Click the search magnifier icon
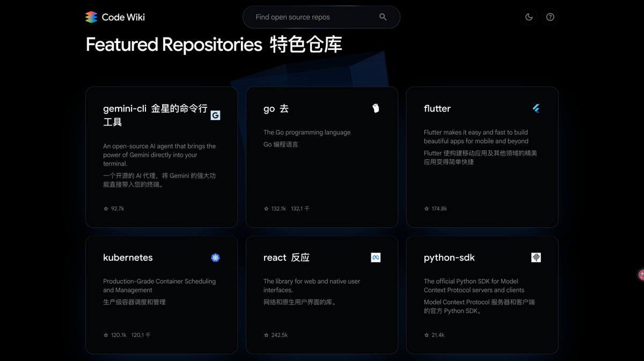This screenshot has width=644, height=361. [383, 17]
